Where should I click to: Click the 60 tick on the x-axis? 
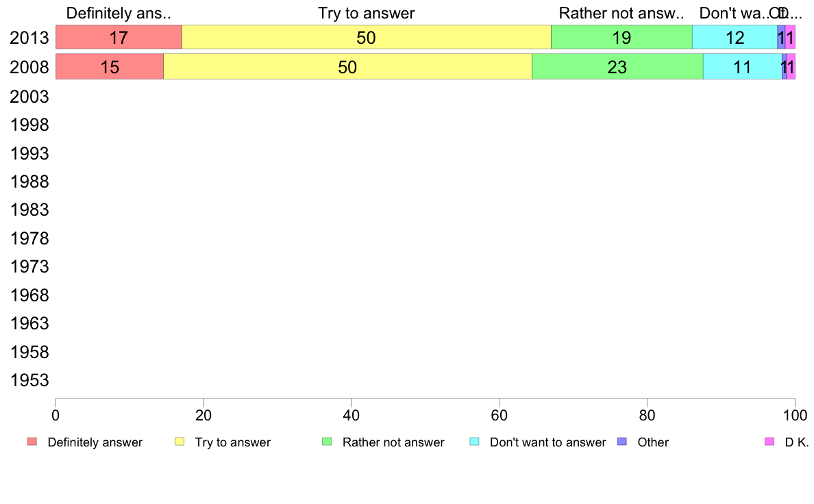click(x=500, y=415)
